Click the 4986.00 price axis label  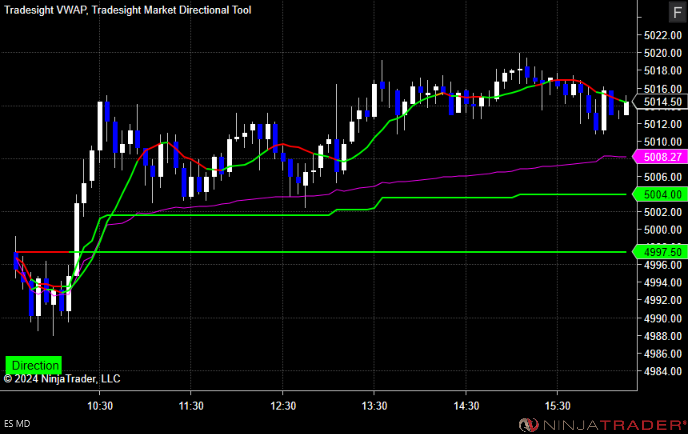[x=663, y=354]
